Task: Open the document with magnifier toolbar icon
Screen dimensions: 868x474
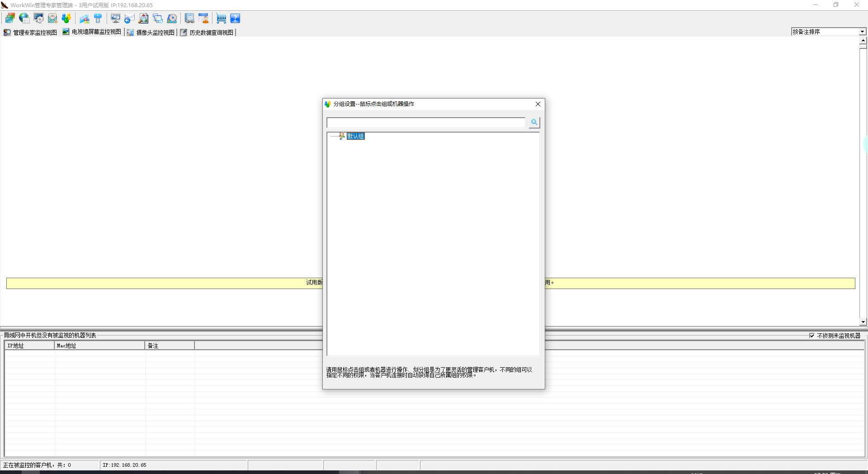Action: click(144, 18)
